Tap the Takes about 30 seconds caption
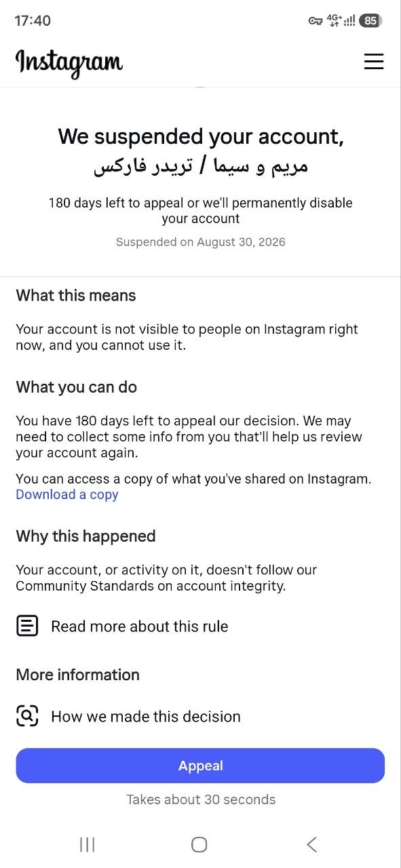This screenshot has width=401, height=868. [x=201, y=800]
